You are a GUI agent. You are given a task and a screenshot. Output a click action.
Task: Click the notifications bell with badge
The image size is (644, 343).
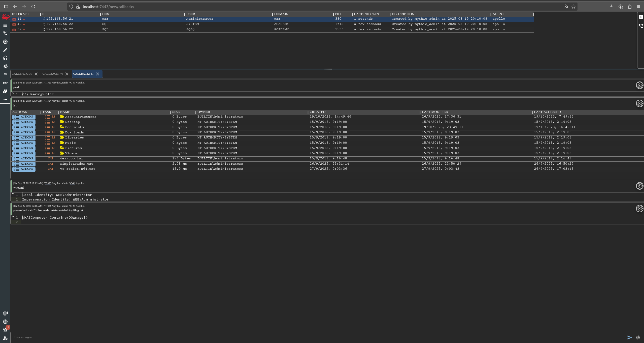(x=5, y=330)
